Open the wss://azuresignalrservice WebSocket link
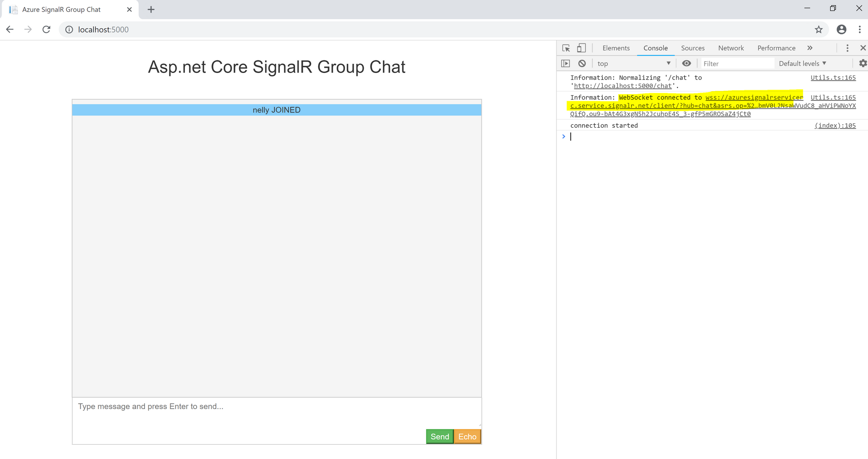Viewport: 868px width, 459px height. (713, 106)
